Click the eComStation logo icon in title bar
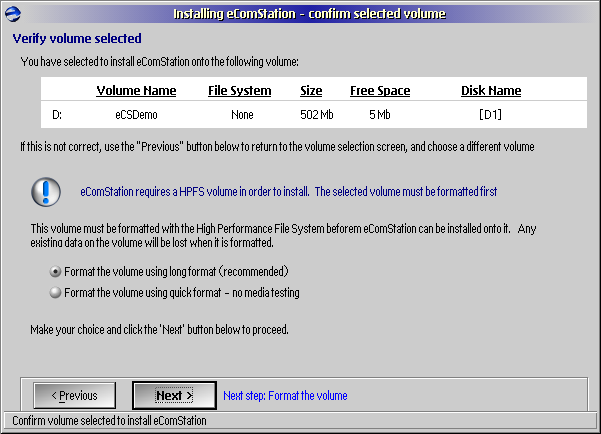Image resolution: width=601 pixels, height=434 pixels. tap(13, 14)
